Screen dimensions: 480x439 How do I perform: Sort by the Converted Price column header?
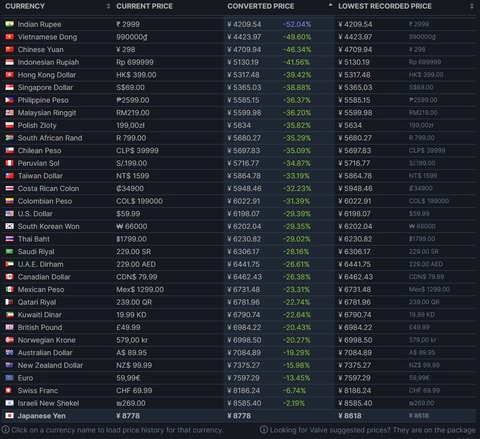click(261, 6)
